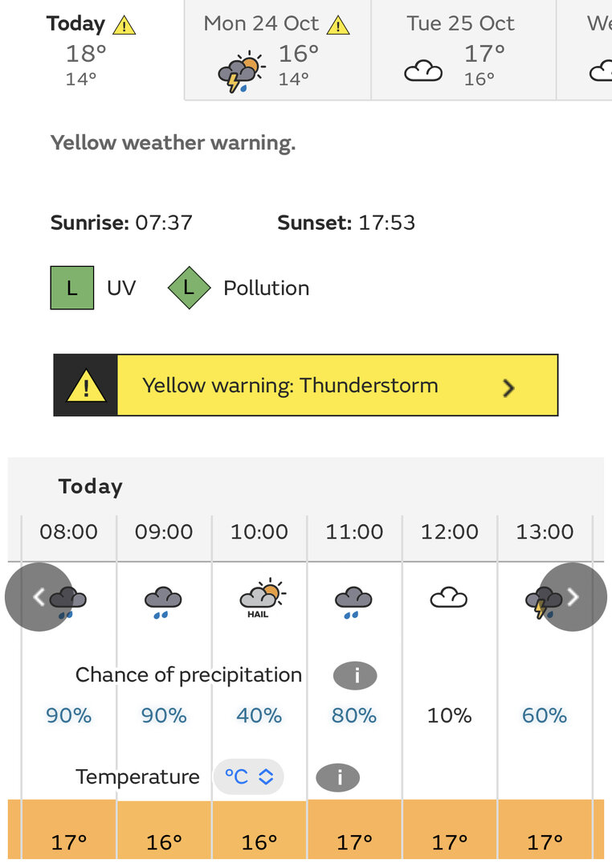The height and width of the screenshot is (868, 612).
Task: Click the 11:00 hour column header
Action: [355, 532]
